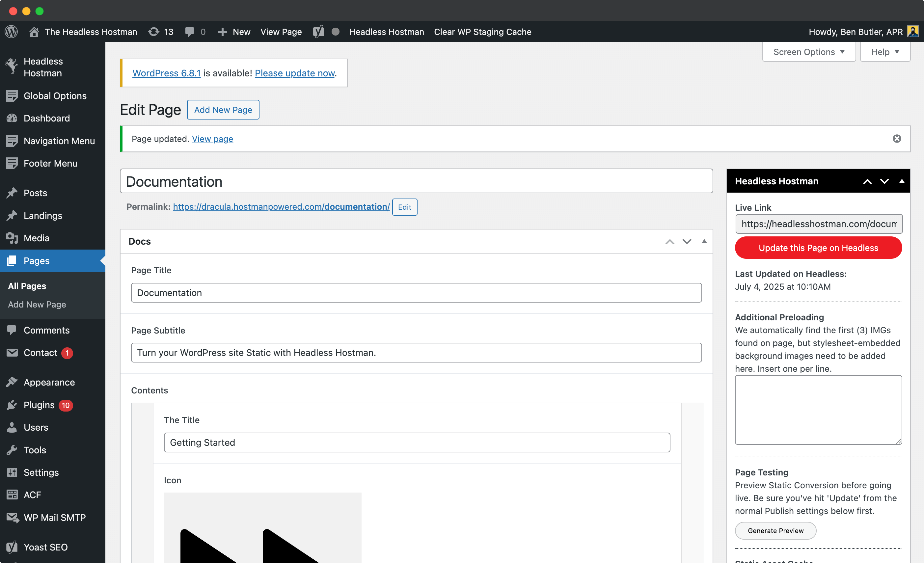
Task: Open the Plugins menu with 10 badge
Action: point(39,405)
